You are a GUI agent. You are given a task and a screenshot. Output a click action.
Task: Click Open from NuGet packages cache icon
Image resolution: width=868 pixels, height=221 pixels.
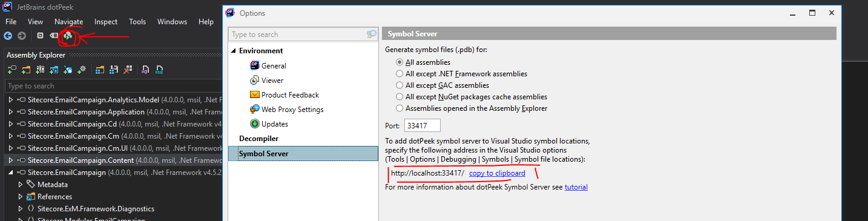click(54, 70)
